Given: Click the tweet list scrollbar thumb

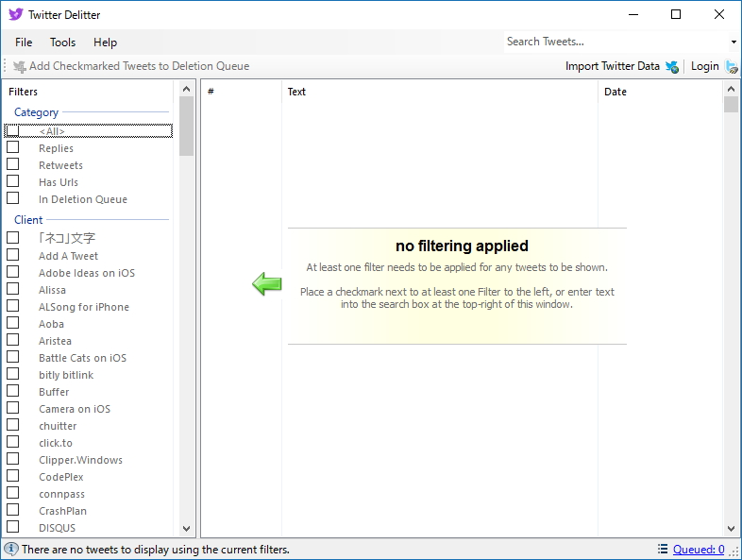Looking at the screenshot, I should (731, 105).
